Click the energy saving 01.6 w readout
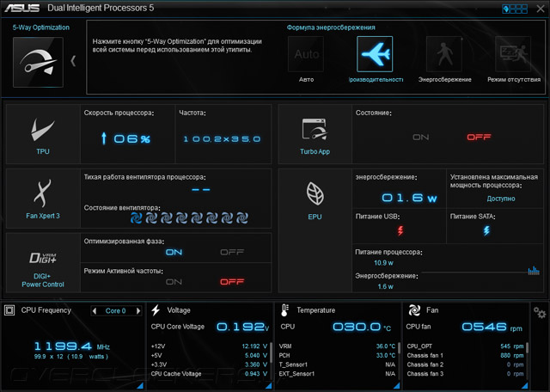Screen dimensions: 550x392 [409, 198]
